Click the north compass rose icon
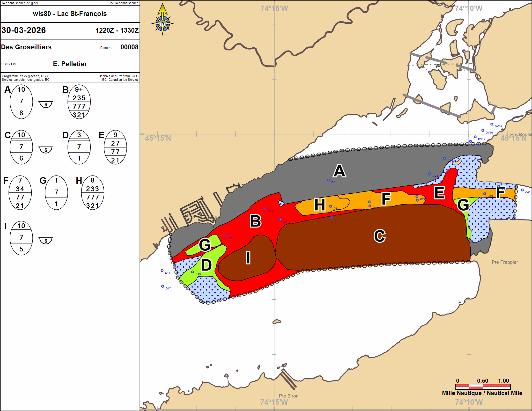Viewport: 532px width, 411px height. 163,23
